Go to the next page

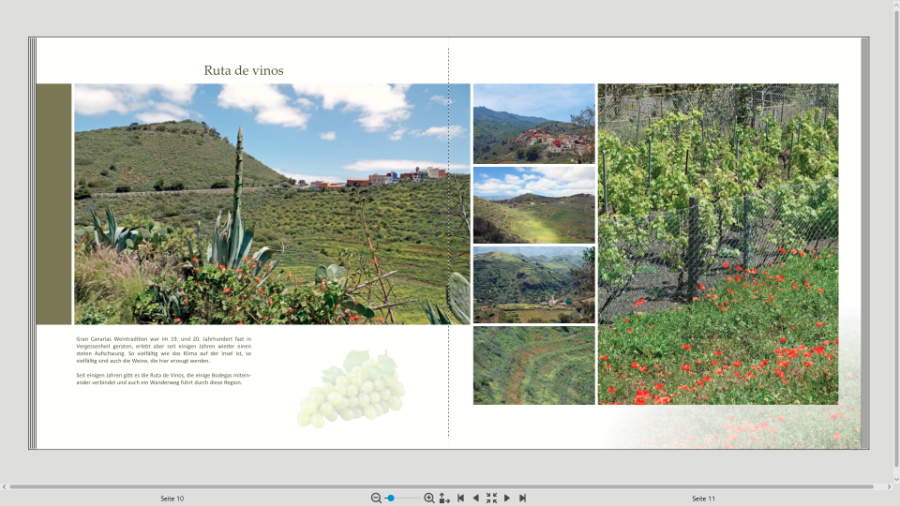pos(507,498)
